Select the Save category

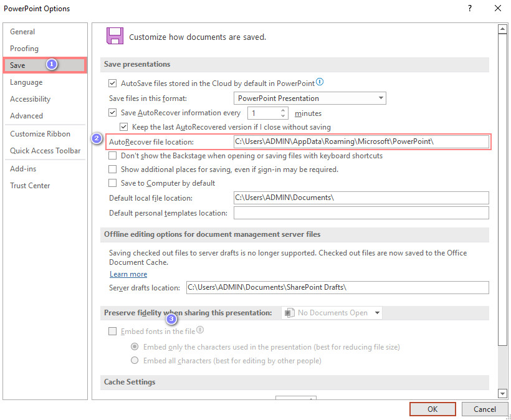point(45,65)
